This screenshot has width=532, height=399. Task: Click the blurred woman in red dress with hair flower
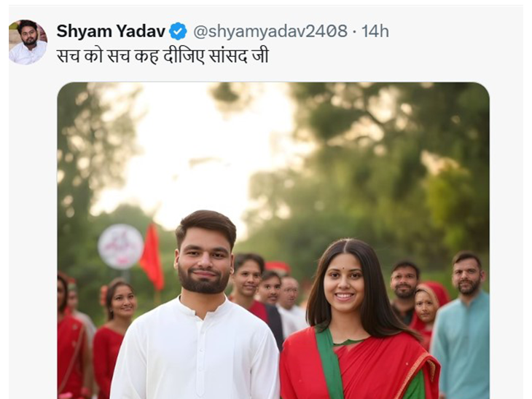(x=114, y=336)
